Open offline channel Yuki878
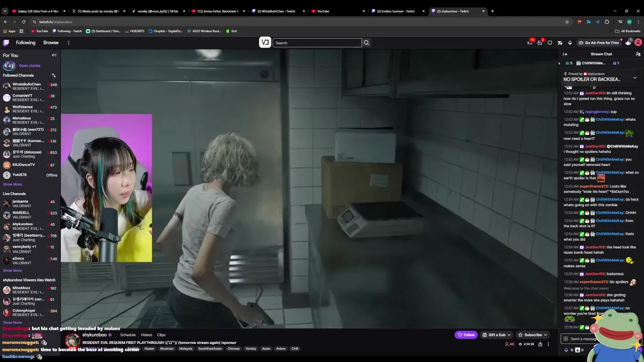Image resolution: width=644 pixels, height=362 pixels. click(30, 175)
